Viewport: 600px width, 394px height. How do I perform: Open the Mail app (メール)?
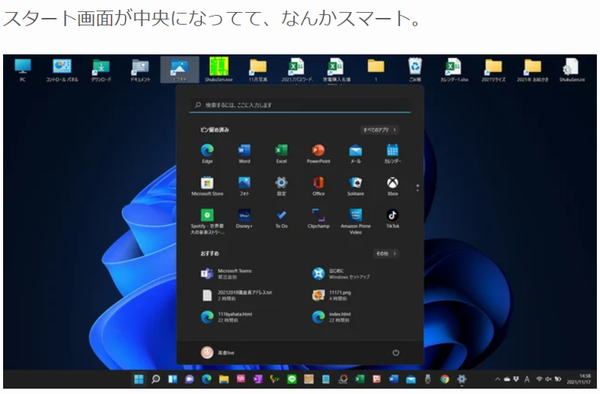355,153
